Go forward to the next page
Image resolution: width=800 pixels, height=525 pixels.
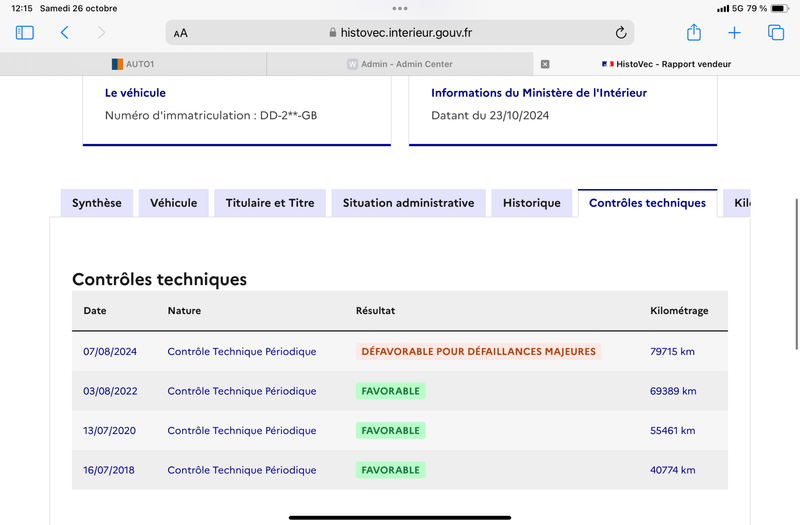click(102, 33)
